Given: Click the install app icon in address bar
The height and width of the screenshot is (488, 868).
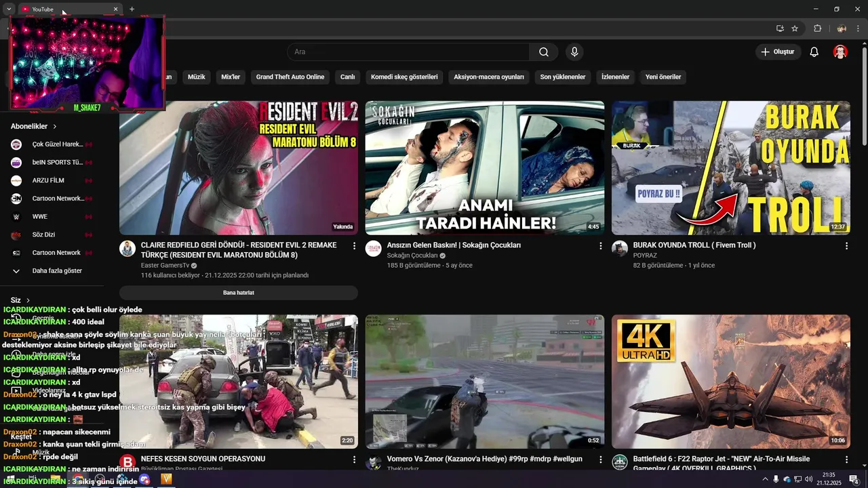Looking at the screenshot, I should click(x=780, y=28).
